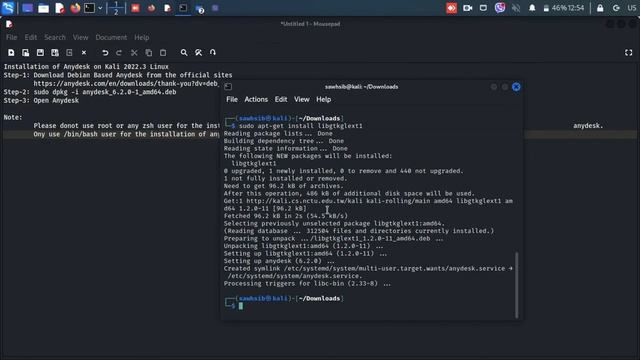Undo the last edit in Mousepad
Viewport: 640px width, 360px height.
[x=105, y=53]
